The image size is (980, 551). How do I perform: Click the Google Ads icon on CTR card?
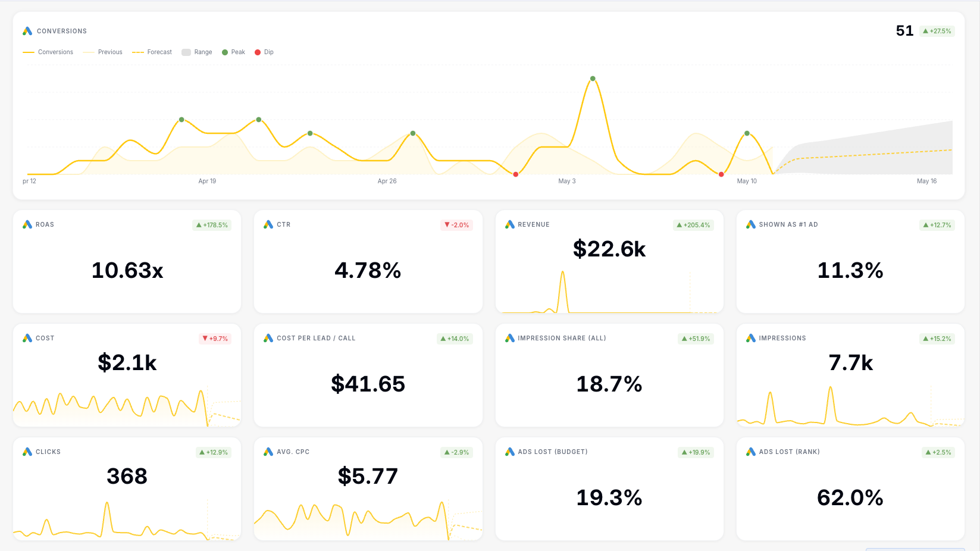pos(268,224)
